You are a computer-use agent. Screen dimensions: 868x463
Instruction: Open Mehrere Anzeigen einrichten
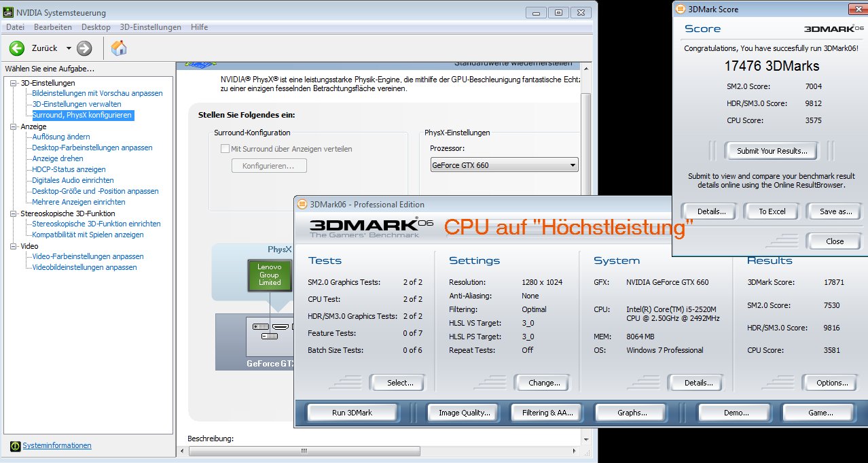point(78,202)
